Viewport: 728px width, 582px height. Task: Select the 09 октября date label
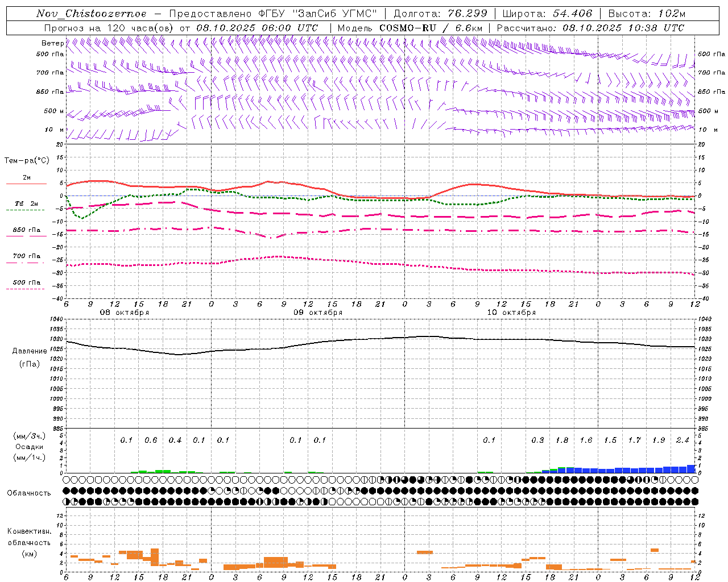(318, 313)
